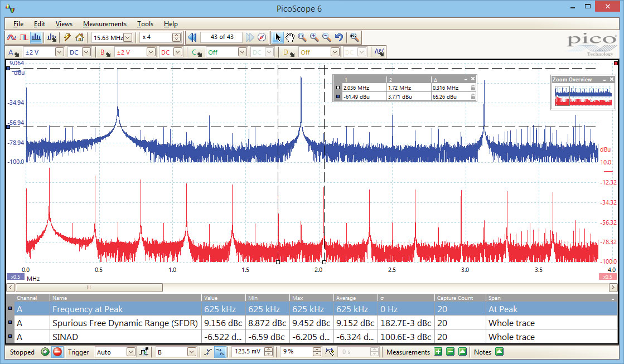Go to the first buffer waveform
The height and width of the screenshot is (364, 624).
click(x=192, y=37)
